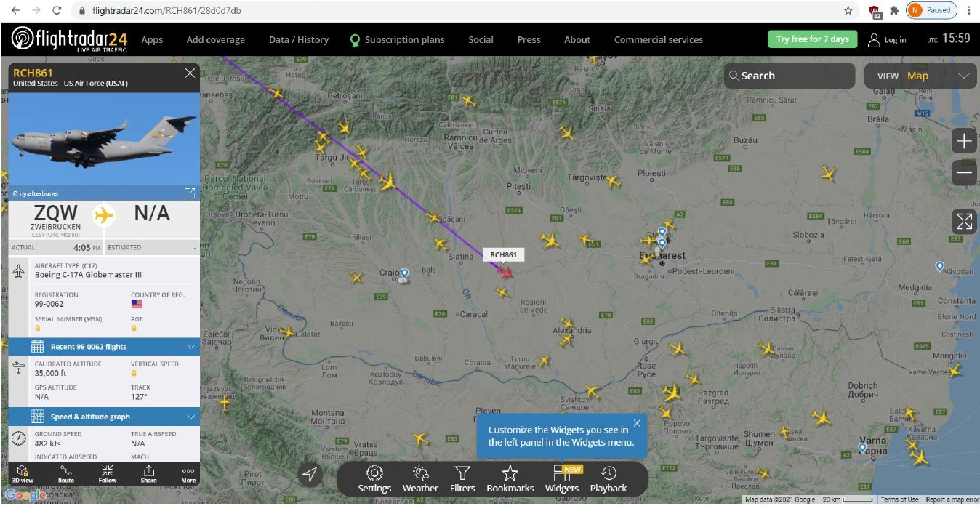Screen dimensions: 980x506
Task: Click the locked Serial number padlock
Action: [38, 328]
